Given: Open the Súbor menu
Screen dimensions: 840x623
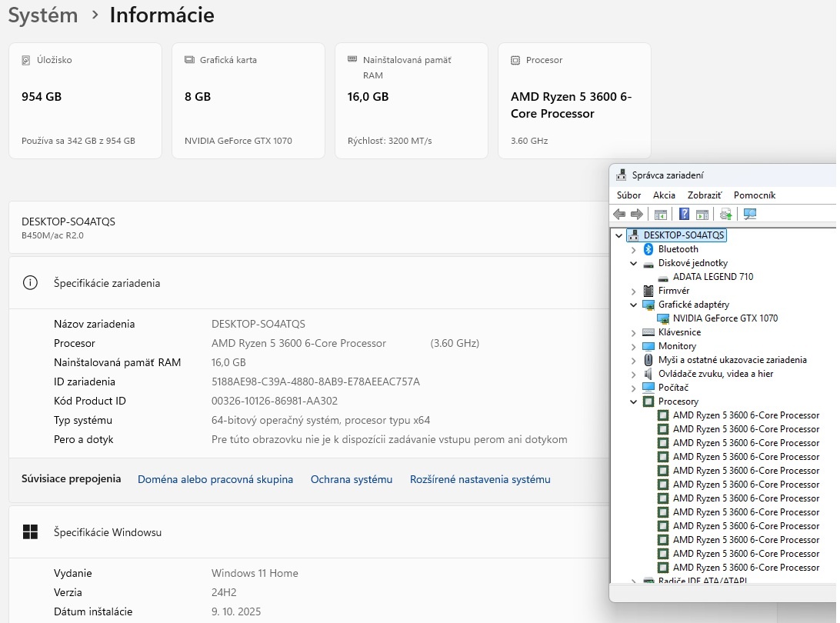Looking at the screenshot, I should pyautogui.click(x=628, y=195).
